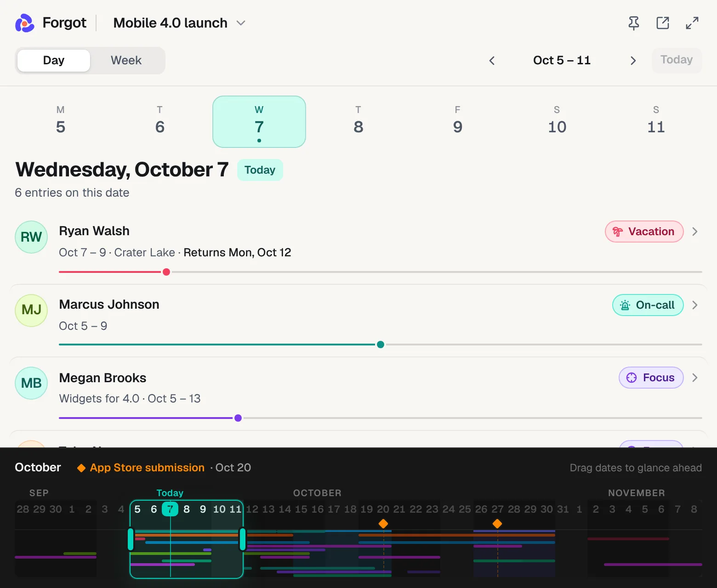
Task: Select Thursday 8 in the week strip
Action: point(358,121)
